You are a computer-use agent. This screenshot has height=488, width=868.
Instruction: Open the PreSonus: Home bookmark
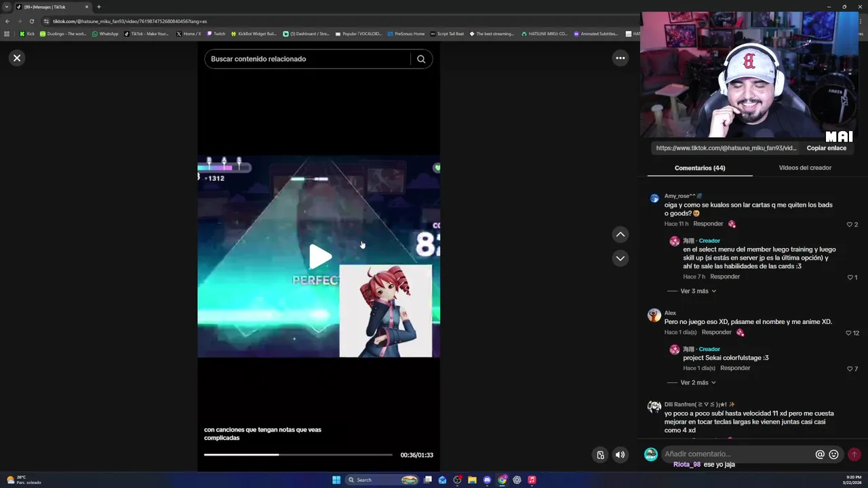(x=406, y=34)
